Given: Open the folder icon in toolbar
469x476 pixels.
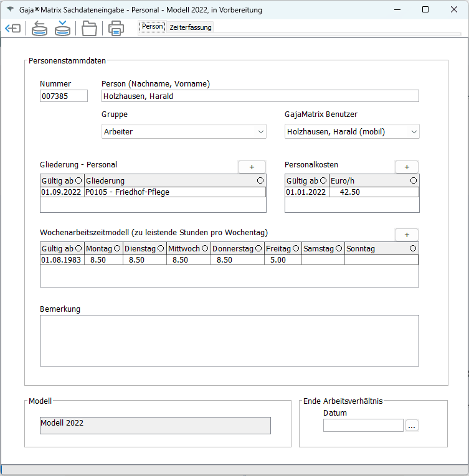Looking at the screenshot, I should point(90,29).
